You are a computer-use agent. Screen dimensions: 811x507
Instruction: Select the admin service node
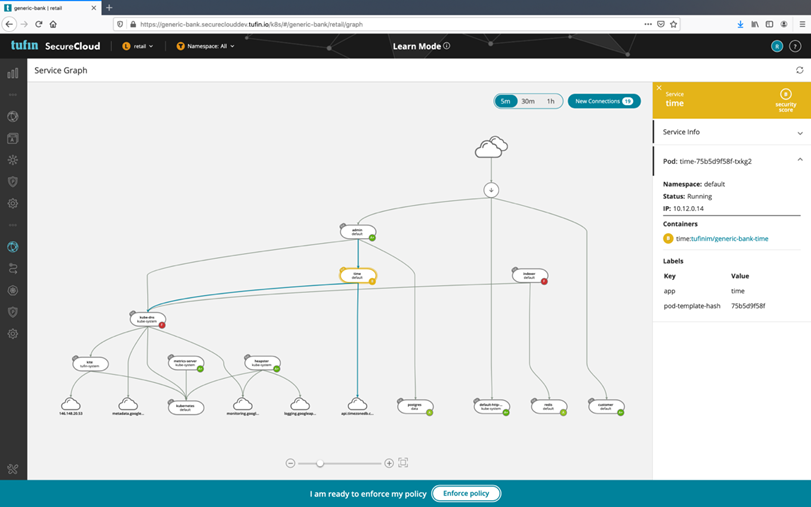pyautogui.click(x=357, y=232)
